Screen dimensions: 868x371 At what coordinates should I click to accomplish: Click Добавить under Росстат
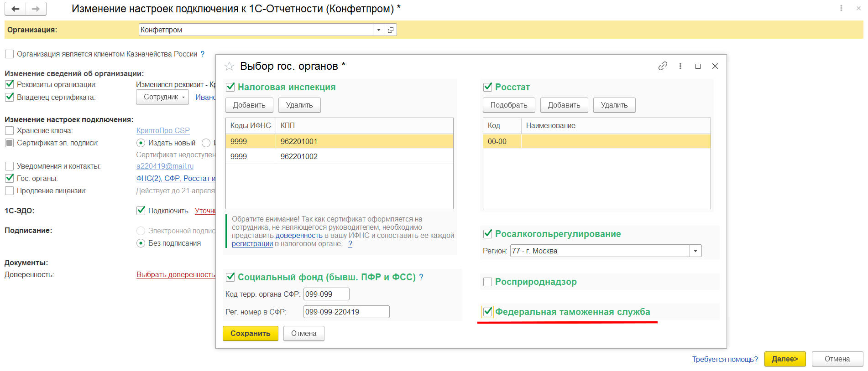coord(564,105)
